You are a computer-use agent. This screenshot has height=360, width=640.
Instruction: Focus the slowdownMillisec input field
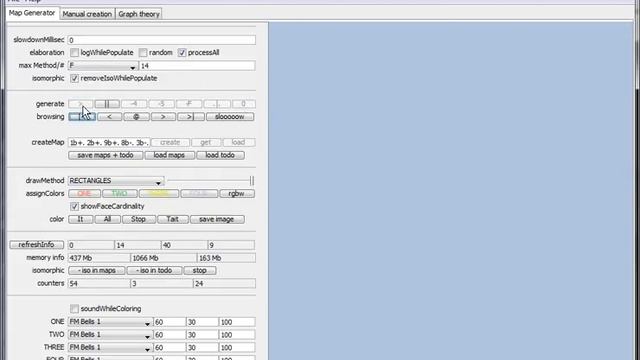[162, 40]
